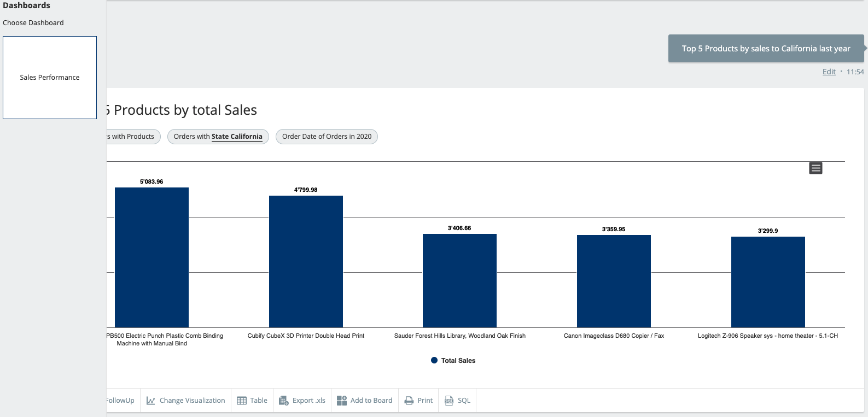Select the Cubify CubeX 3D Printer bar

(306, 261)
